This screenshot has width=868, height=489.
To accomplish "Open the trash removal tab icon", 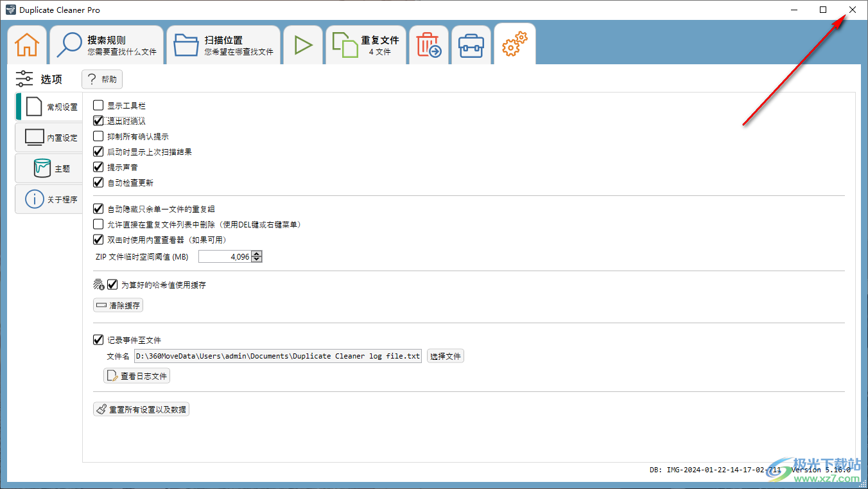I will 428,46.
